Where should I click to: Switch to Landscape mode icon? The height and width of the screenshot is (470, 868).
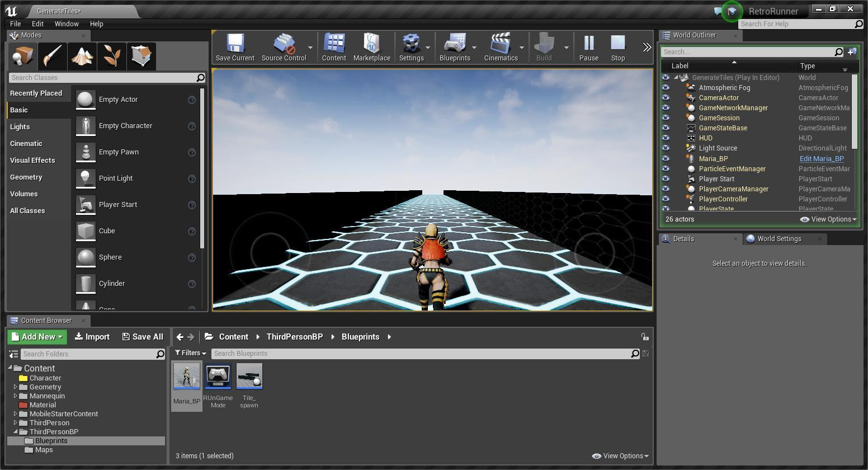pos(82,56)
